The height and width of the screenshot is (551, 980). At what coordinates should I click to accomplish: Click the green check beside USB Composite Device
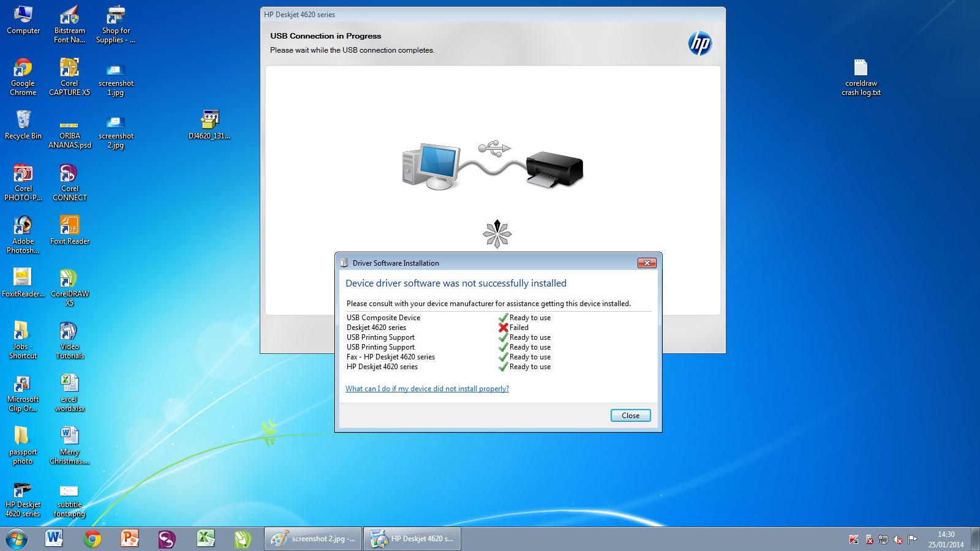coord(503,318)
